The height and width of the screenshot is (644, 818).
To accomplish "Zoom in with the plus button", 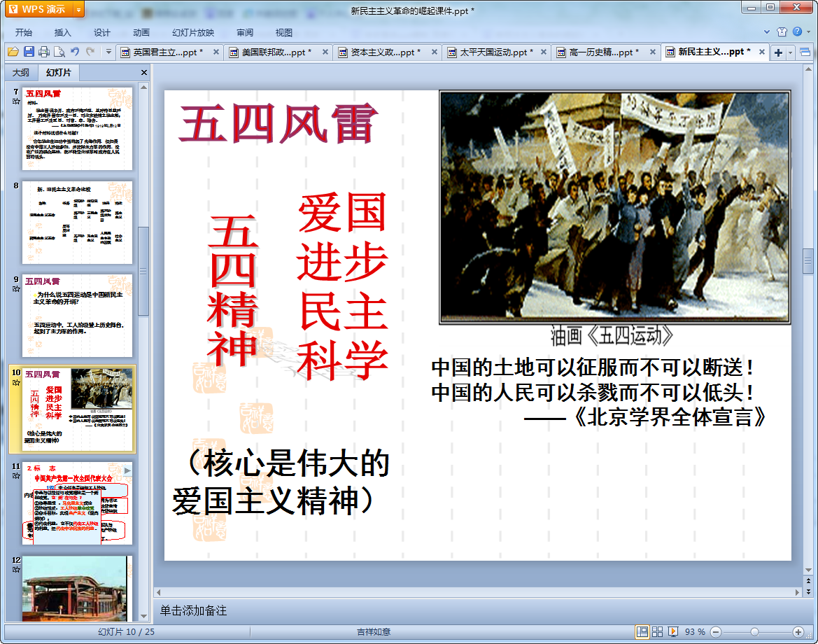I will 798,632.
